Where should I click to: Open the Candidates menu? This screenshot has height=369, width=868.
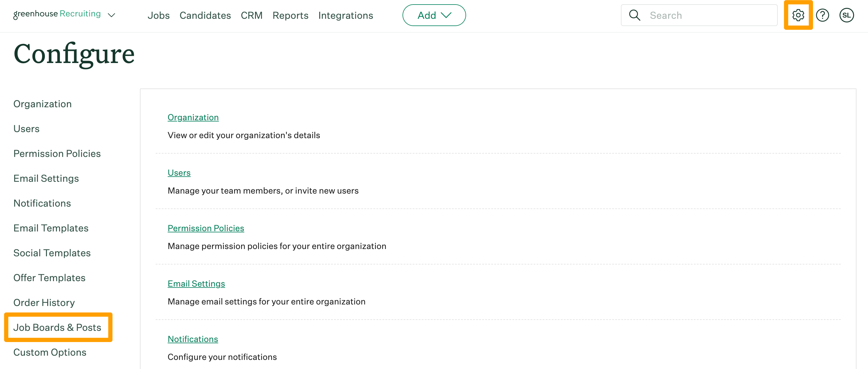click(x=205, y=15)
